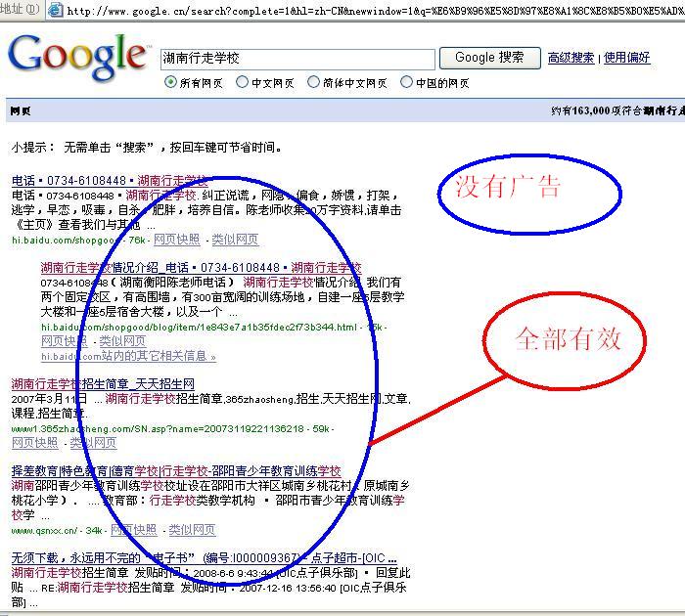
Task: Select the 所有网页 radio button
Action: (x=170, y=82)
